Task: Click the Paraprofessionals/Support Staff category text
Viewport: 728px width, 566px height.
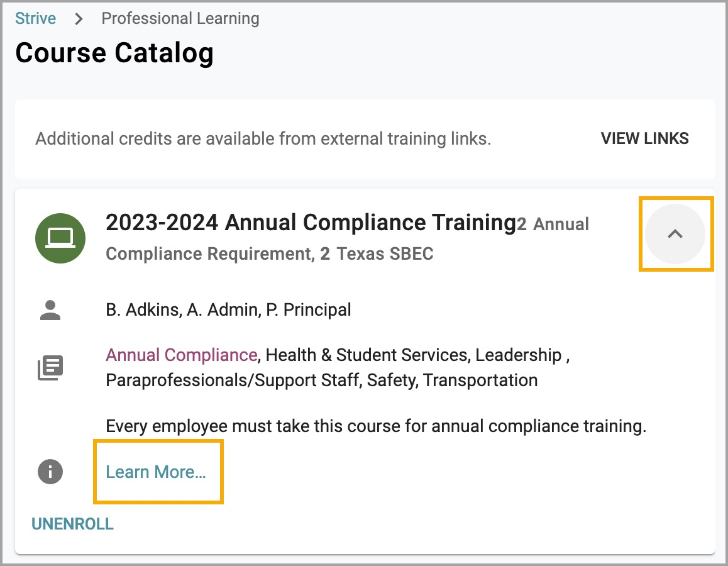Action: pos(232,380)
